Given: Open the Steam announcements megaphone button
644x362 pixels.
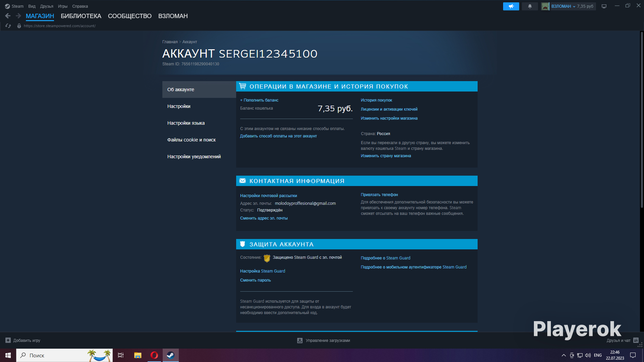Looking at the screenshot, I should click(x=511, y=6).
